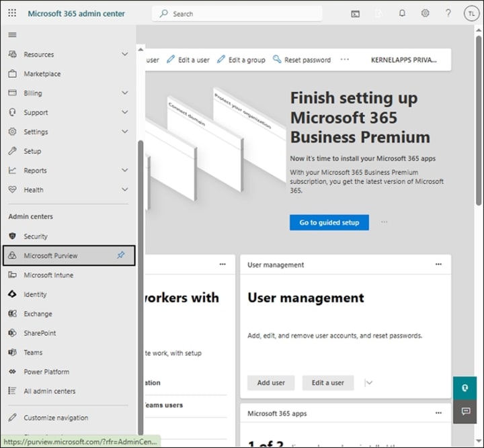The width and height of the screenshot is (484, 448).
Task: Click the Health heart icon
Action: tap(12, 189)
